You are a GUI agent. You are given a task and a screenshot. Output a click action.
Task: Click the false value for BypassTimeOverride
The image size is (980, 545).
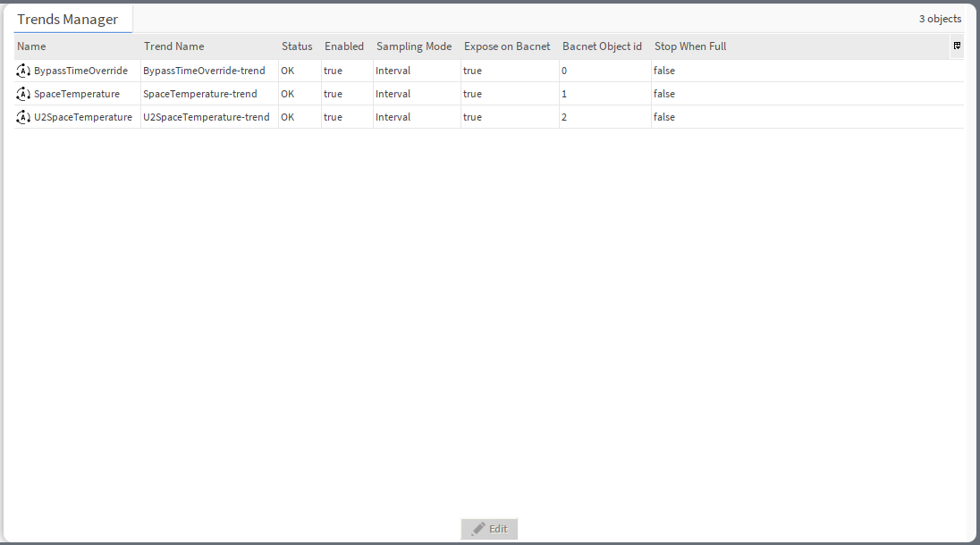click(664, 71)
